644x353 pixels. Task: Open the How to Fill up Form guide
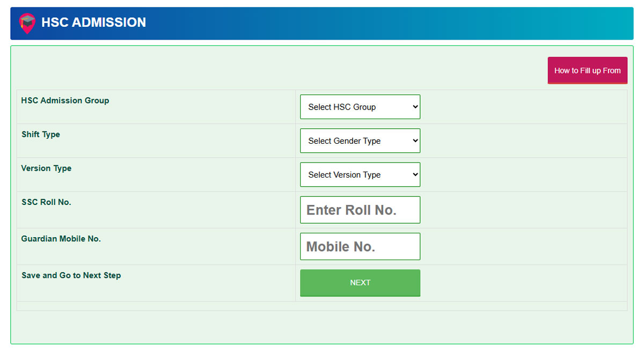tap(587, 70)
